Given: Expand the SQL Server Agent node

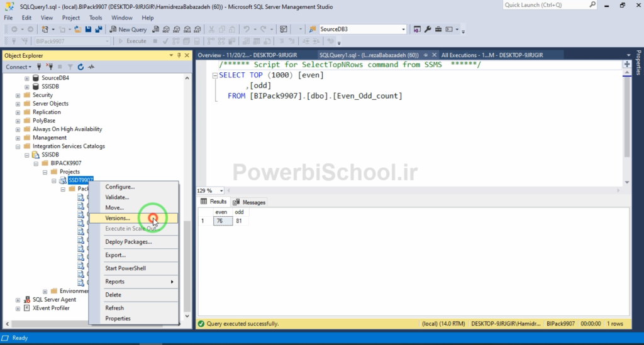Looking at the screenshot, I should 18,300.
